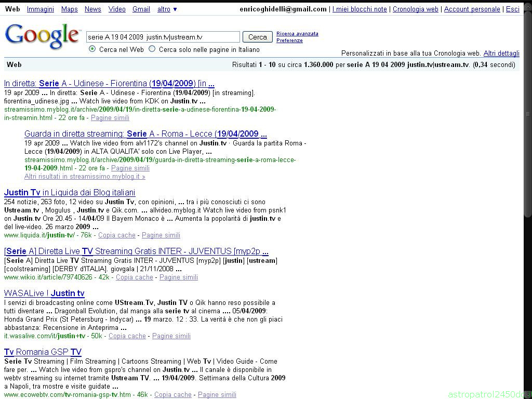Open result 'In diretta: Serie A - Udinese - Fiorentina'
532x399 pixels.
click(109, 83)
